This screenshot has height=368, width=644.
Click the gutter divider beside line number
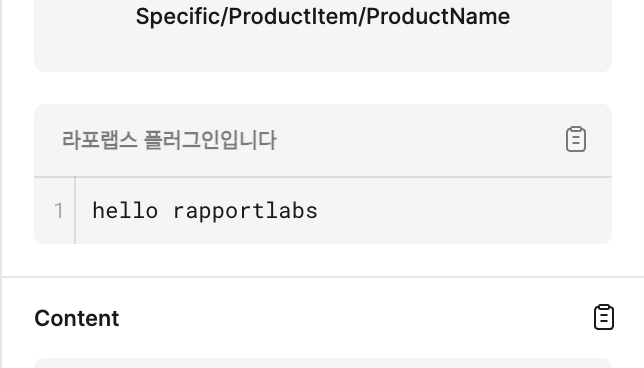[75, 210]
